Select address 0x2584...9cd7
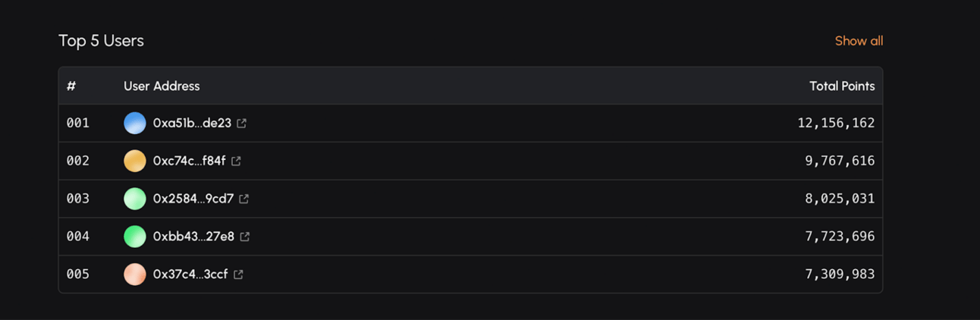Viewport: 980px width, 320px height. pos(193,199)
